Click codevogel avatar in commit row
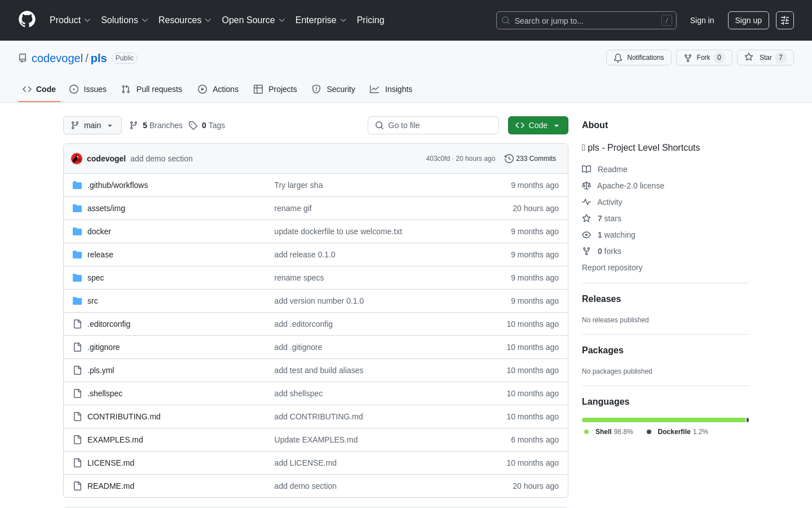The image size is (812, 508). pos(77,159)
